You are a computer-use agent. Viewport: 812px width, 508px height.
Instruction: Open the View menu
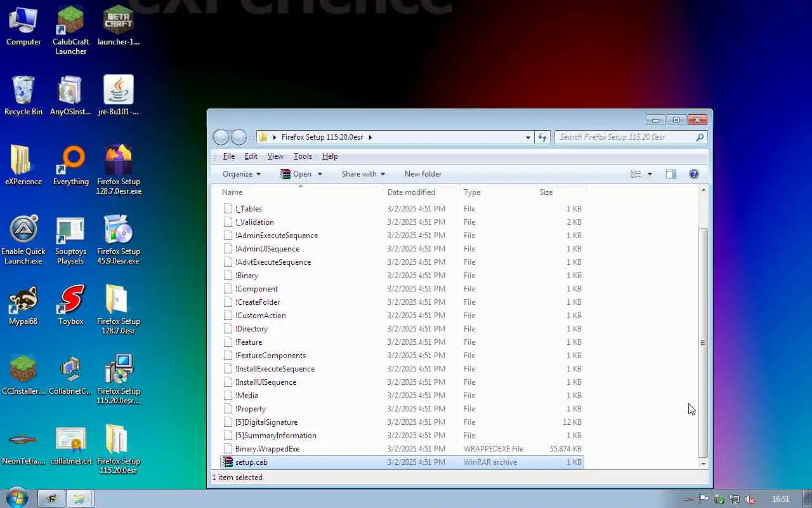(275, 156)
